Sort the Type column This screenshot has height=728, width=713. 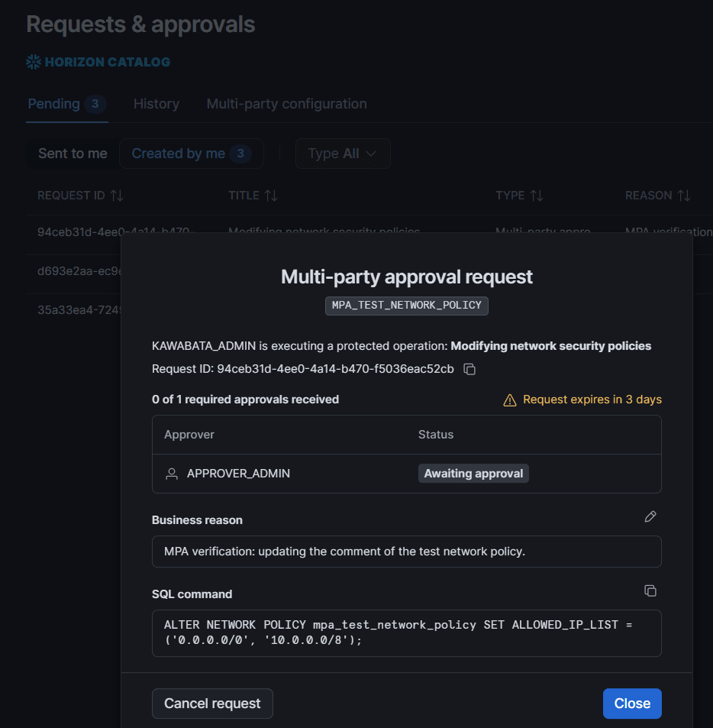(537, 196)
